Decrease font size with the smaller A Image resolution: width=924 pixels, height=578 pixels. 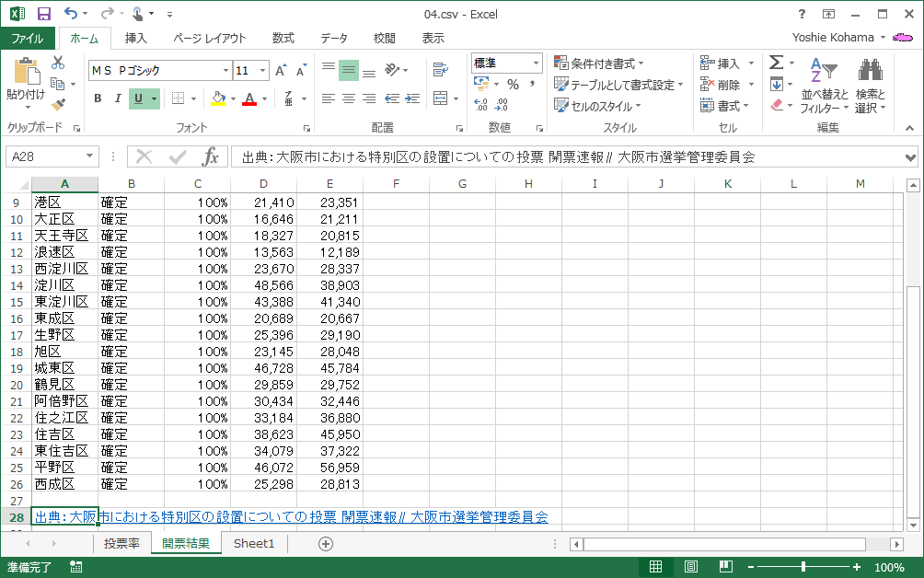pyautogui.click(x=301, y=71)
